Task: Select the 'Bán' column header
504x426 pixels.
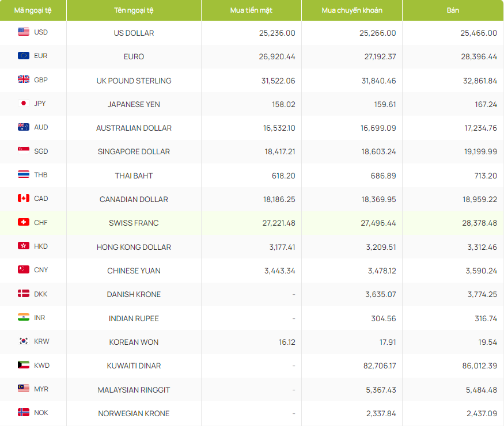Action: (x=453, y=10)
